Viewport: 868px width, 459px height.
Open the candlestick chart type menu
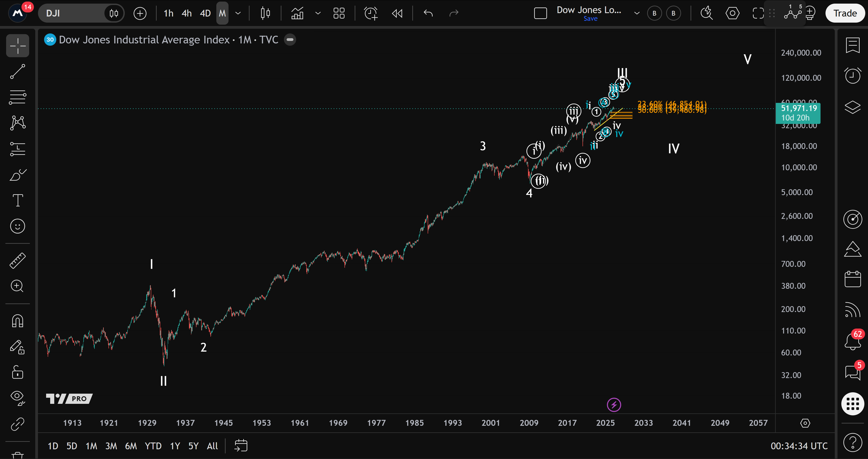[266, 14]
